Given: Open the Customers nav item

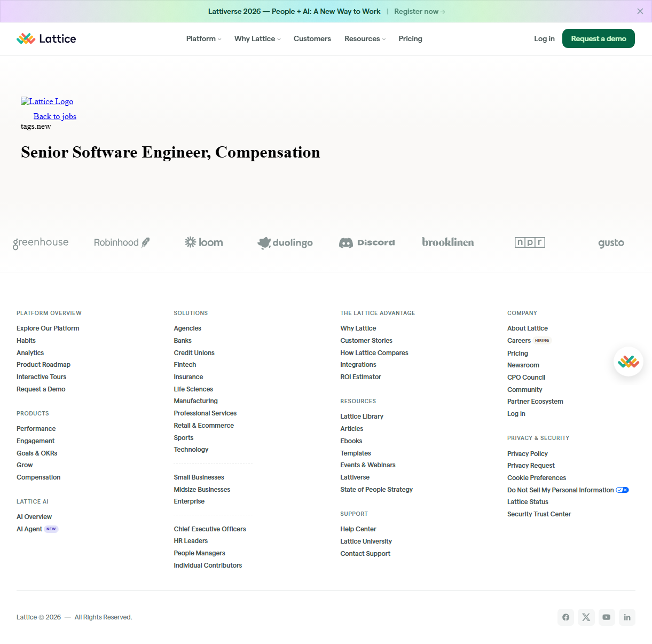Looking at the screenshot, I should [312, 38].
